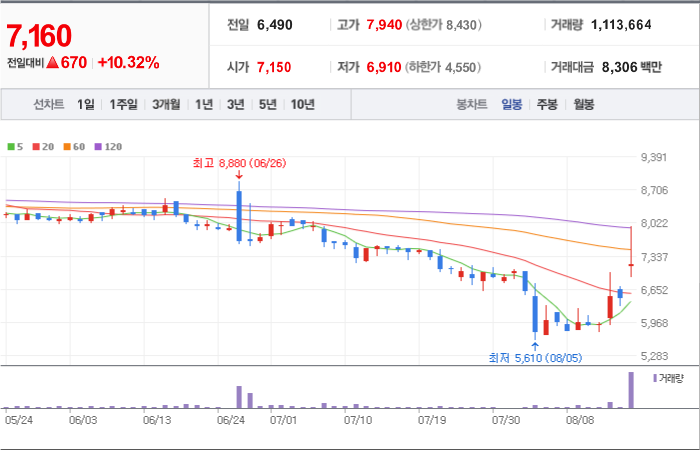Click the red 20-day moving average swatch

click(x=36, y=147)
